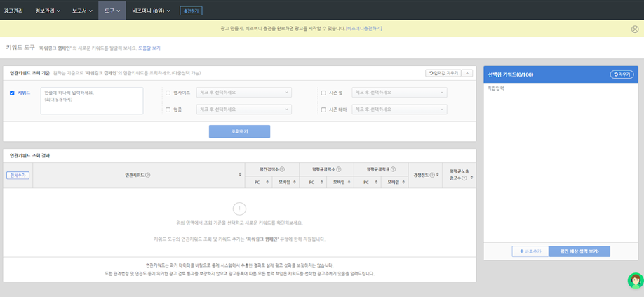Toggle the 키워드 checkbox
This screenshot has width=644, height=297.
click(x=12, y=93)
